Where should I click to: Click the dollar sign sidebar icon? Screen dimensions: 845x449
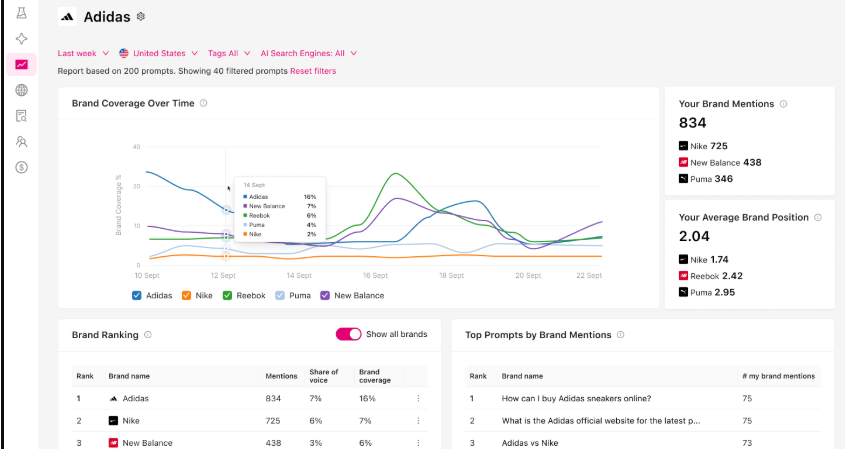tap(21, 167)
